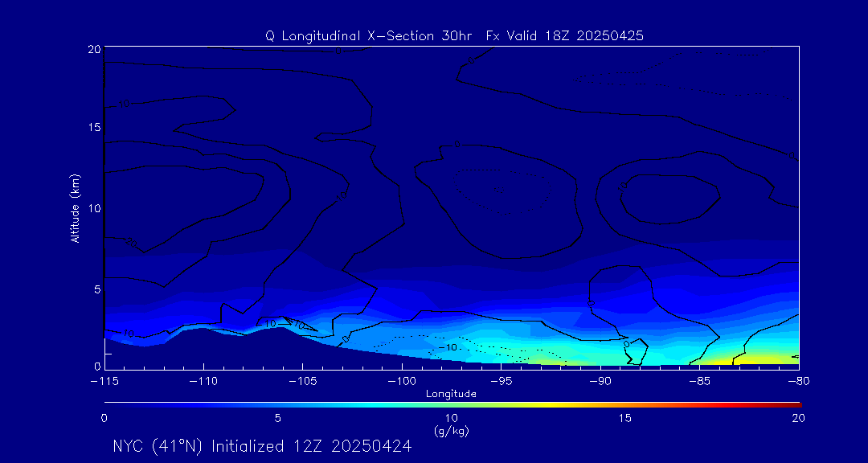The image size is (868, 463).
Task: Click the "Longitude" x-axis label
Action: (451, 394)
